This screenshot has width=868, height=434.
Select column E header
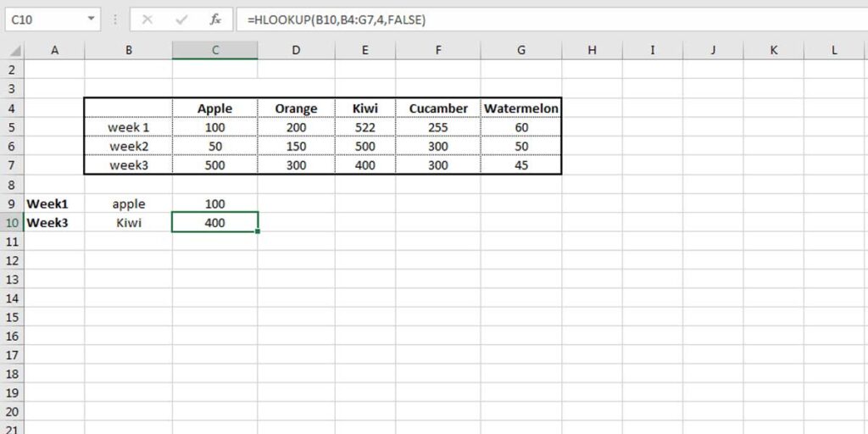(365, 50)
